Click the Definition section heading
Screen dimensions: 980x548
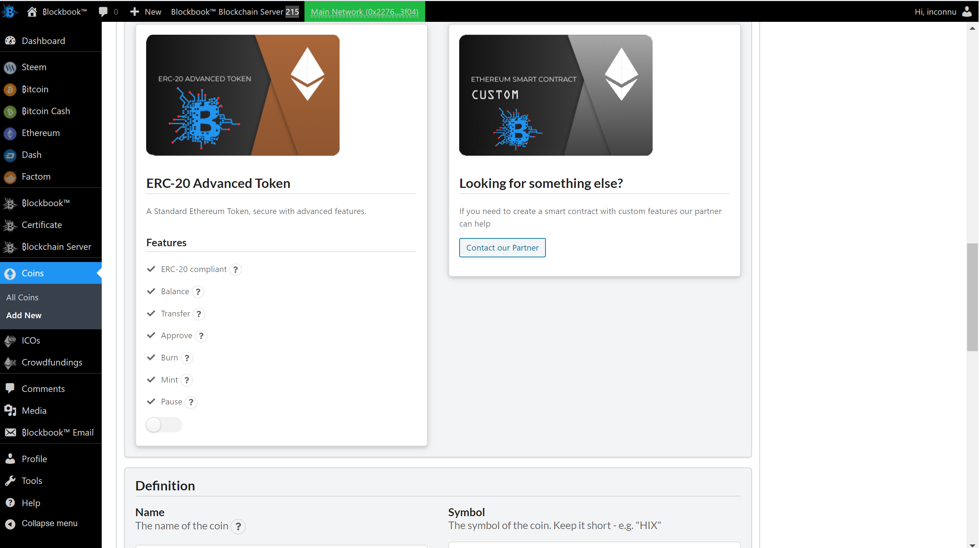(165, 486)
